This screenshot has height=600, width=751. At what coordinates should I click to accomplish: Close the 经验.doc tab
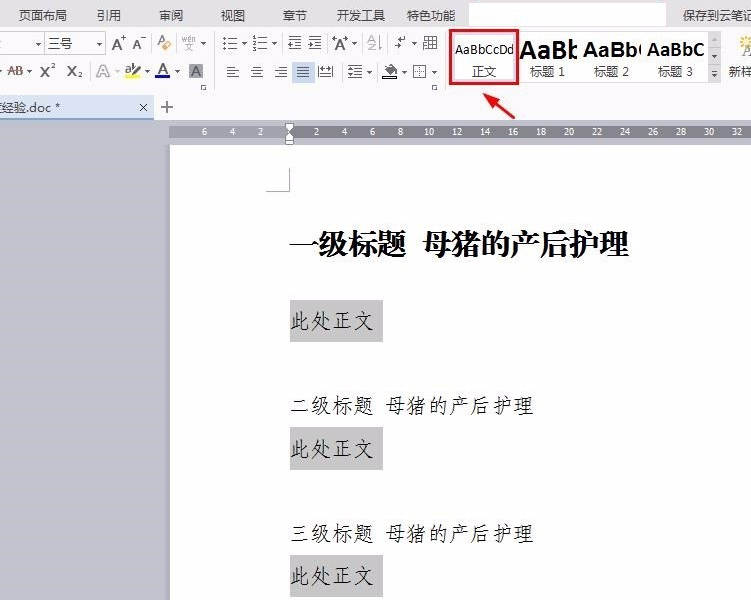(143, 108)
